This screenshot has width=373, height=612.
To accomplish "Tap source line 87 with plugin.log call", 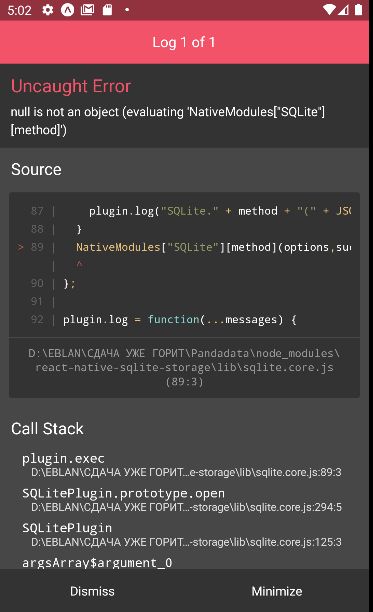I will [184, 211].
